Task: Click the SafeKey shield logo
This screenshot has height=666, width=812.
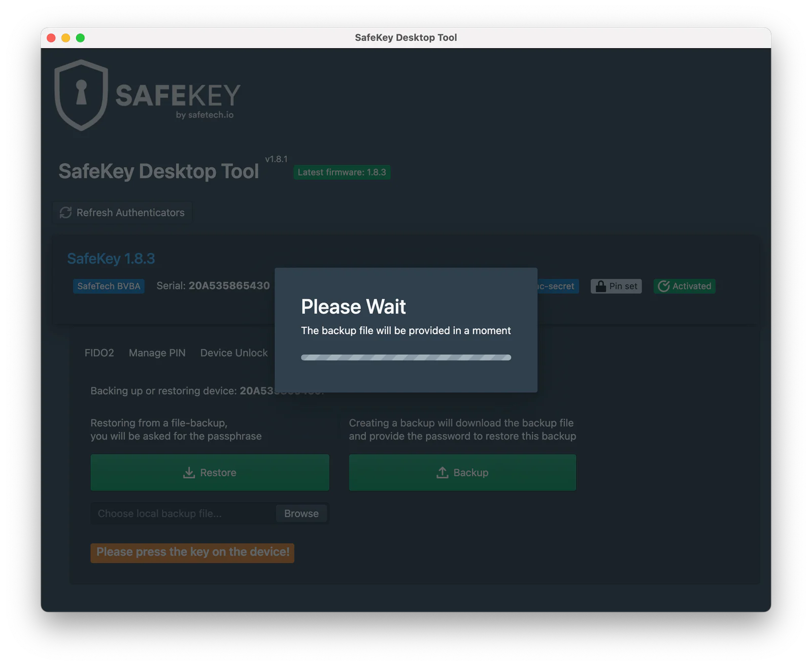Action: [81, 95]
